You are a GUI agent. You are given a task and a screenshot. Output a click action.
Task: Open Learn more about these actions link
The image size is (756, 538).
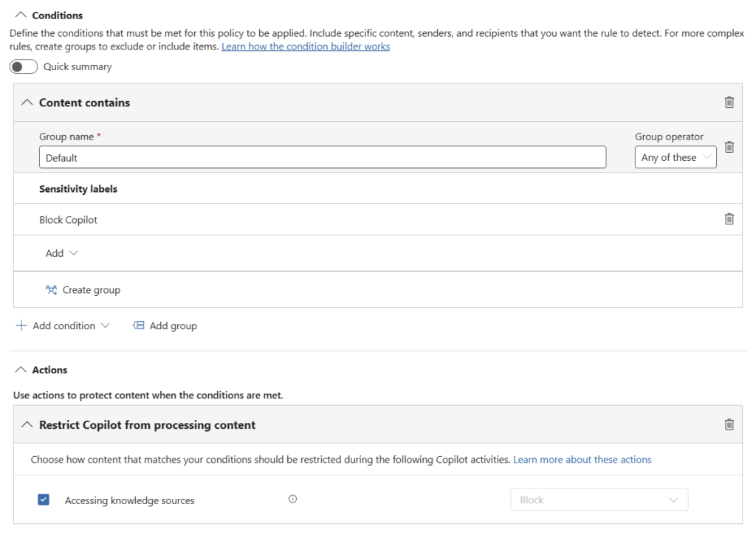(582, 460)
